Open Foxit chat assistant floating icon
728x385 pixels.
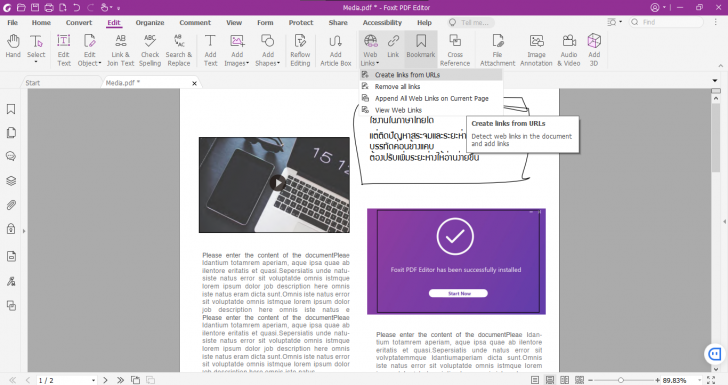tap(715, 354)
